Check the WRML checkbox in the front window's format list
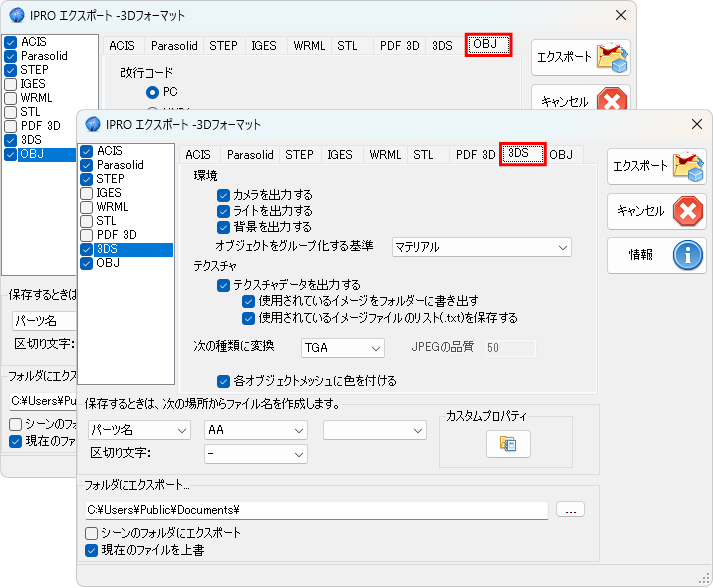This screenshot has width=713, height=588. click(x=86, y=207)
